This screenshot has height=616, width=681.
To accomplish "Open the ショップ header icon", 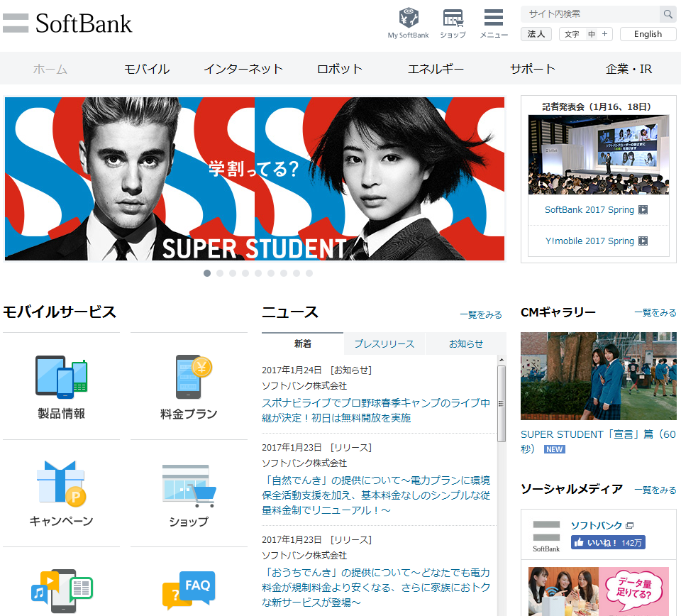I will pos(453,18).
